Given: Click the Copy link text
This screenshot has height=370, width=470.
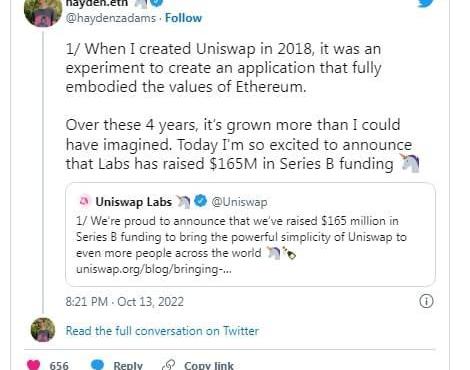Looking at the screenshot, I should tap(209, 366).
